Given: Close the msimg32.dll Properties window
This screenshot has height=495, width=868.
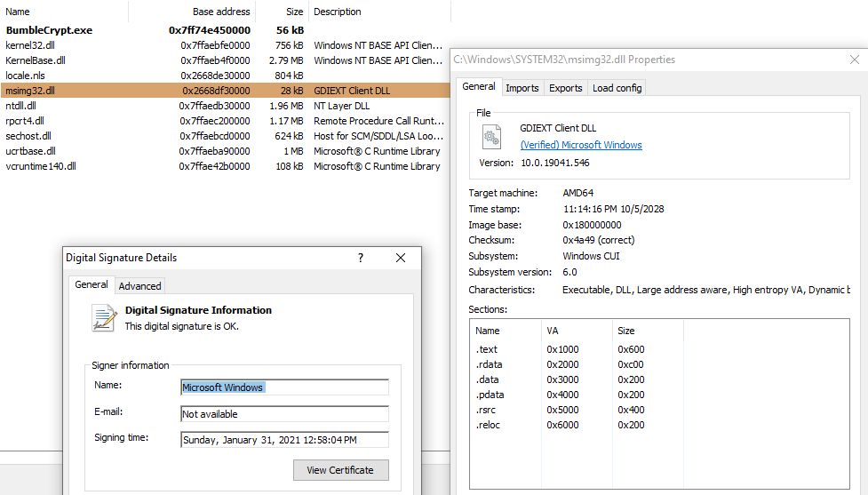Looking at the screenshot, I should coord(854,60).
